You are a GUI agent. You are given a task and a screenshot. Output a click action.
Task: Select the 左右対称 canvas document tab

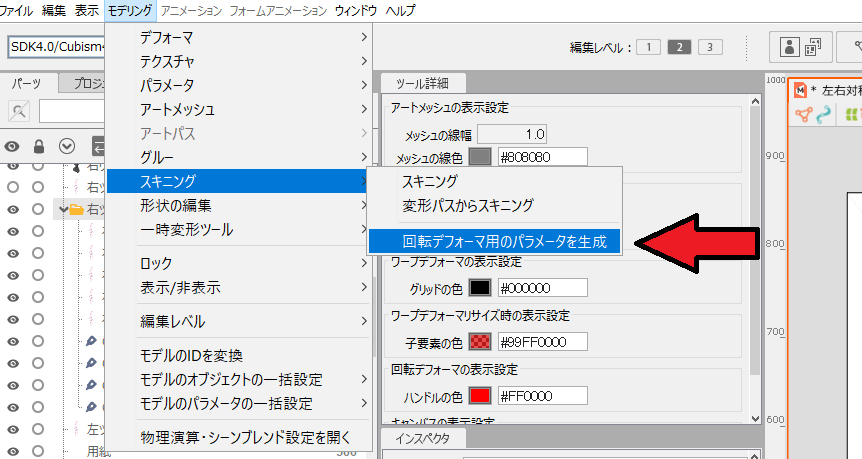pos(825,91)
